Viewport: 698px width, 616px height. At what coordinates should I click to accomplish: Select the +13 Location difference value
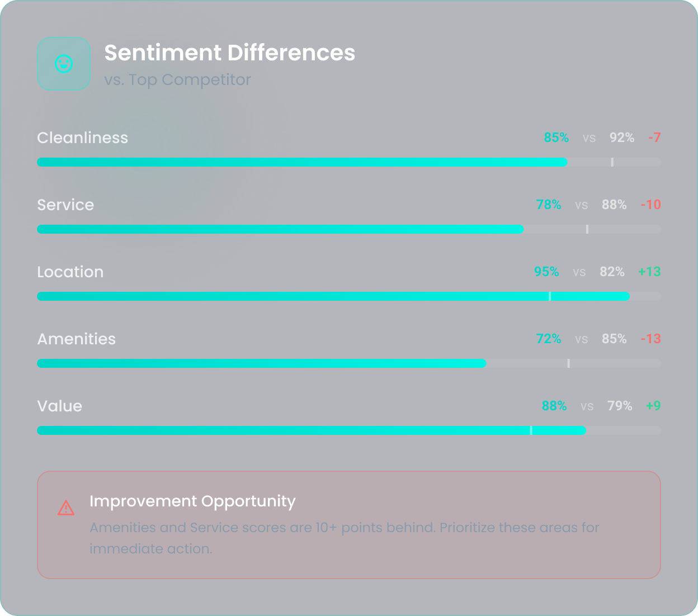(x=649, y=272)
